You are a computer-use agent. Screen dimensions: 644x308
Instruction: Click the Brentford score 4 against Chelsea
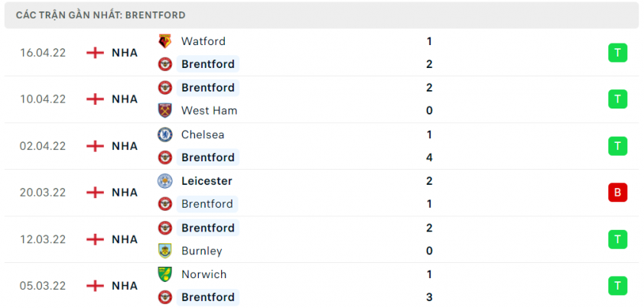429,157
